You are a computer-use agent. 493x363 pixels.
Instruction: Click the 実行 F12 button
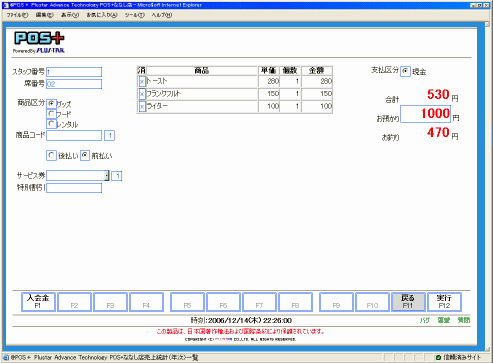[x=444, y=302]
